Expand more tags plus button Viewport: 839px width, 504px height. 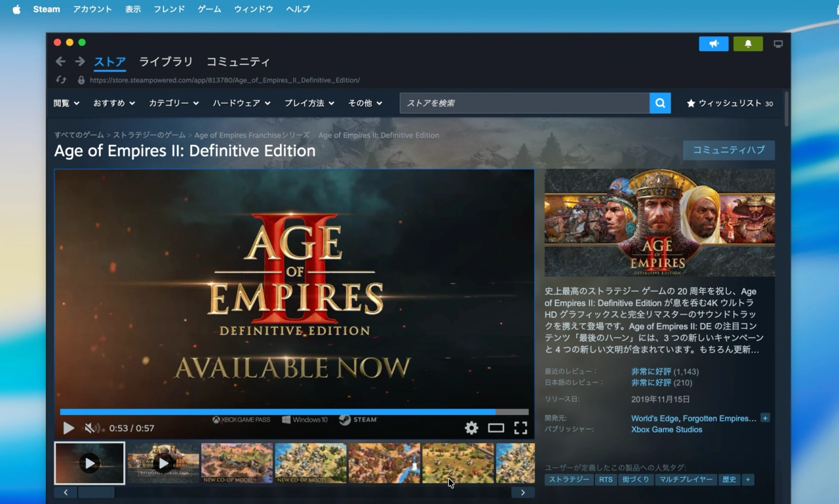[748, 480]
